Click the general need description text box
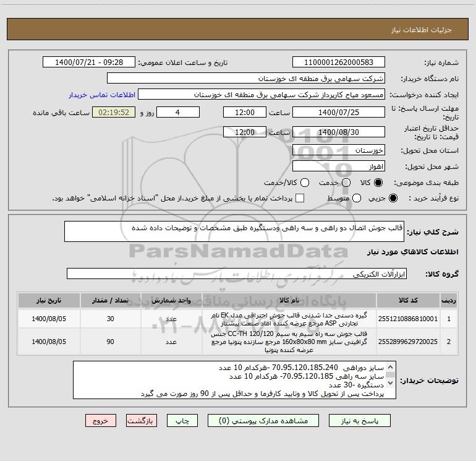476x461 pixels. pos(234,231)
